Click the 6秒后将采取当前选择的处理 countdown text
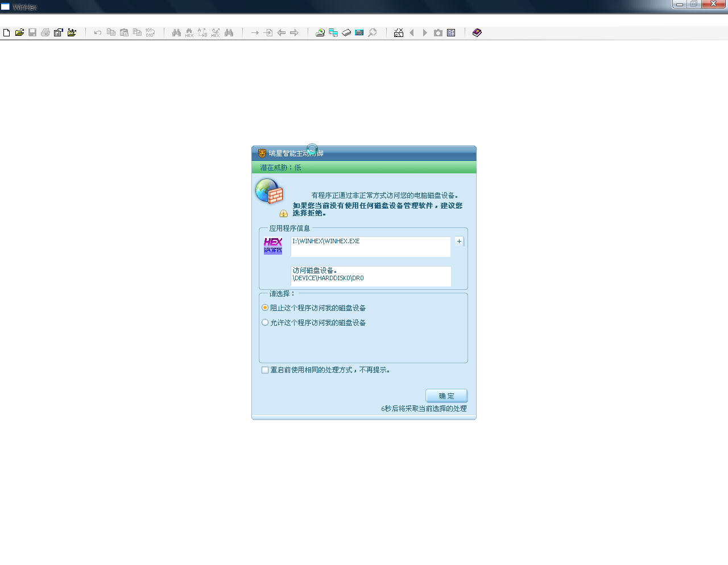Viewport: 728px width, 565px height. [x=424, y=409]
